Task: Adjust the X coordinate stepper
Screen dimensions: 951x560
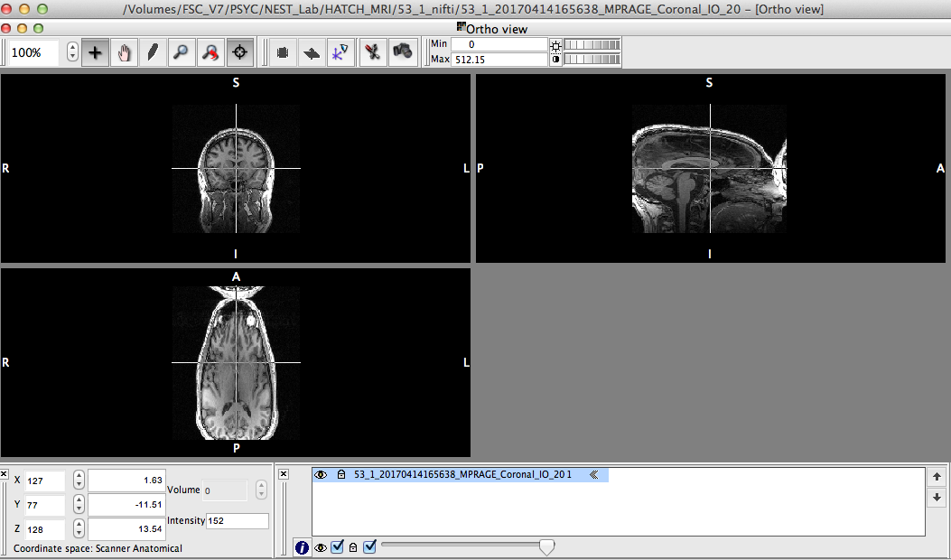Action: coord(79,481)
